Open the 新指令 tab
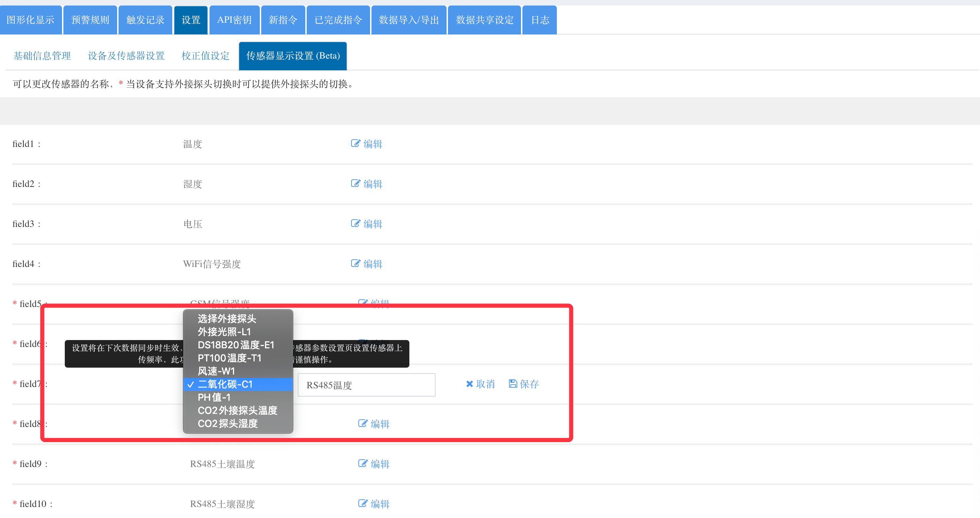Viewport: 980px width, 518px height. point(283,20)
